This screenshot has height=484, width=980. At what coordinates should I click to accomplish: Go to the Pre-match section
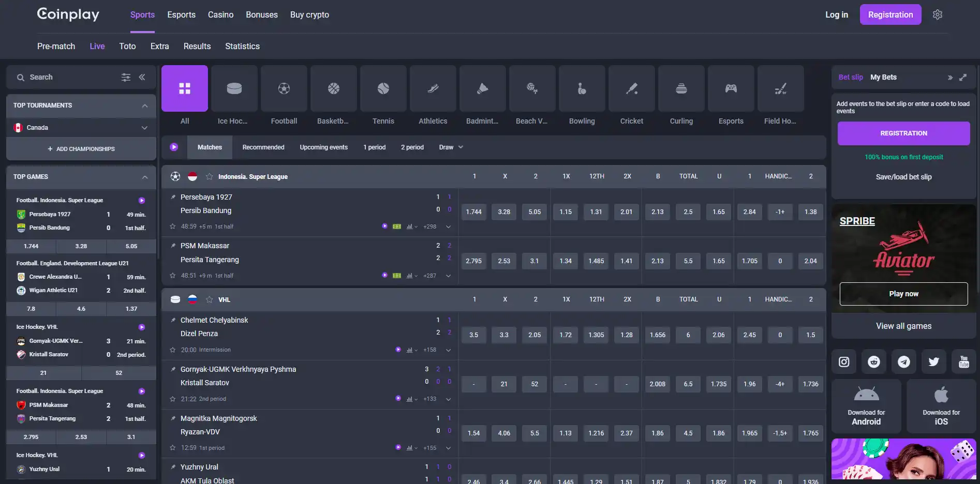(56, 46)
